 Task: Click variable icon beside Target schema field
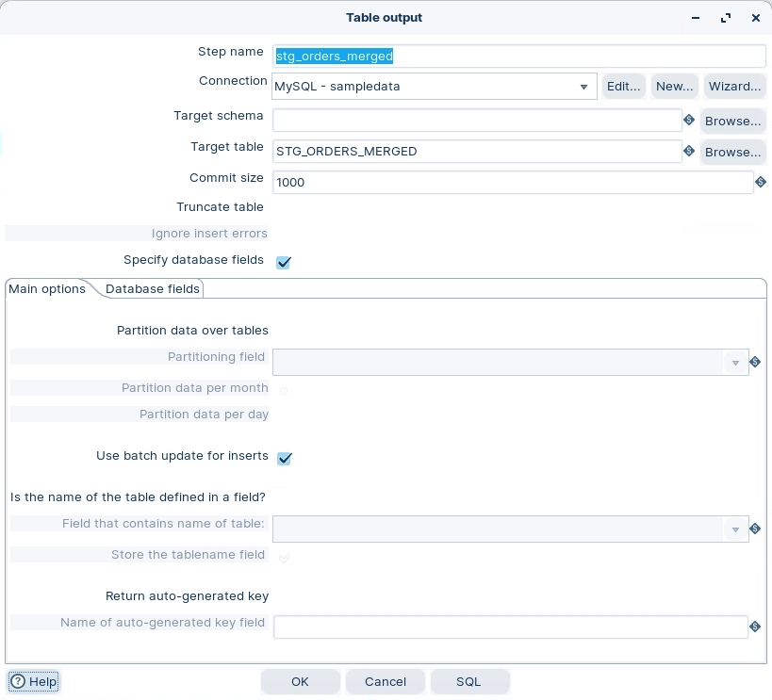click(689, 121)
